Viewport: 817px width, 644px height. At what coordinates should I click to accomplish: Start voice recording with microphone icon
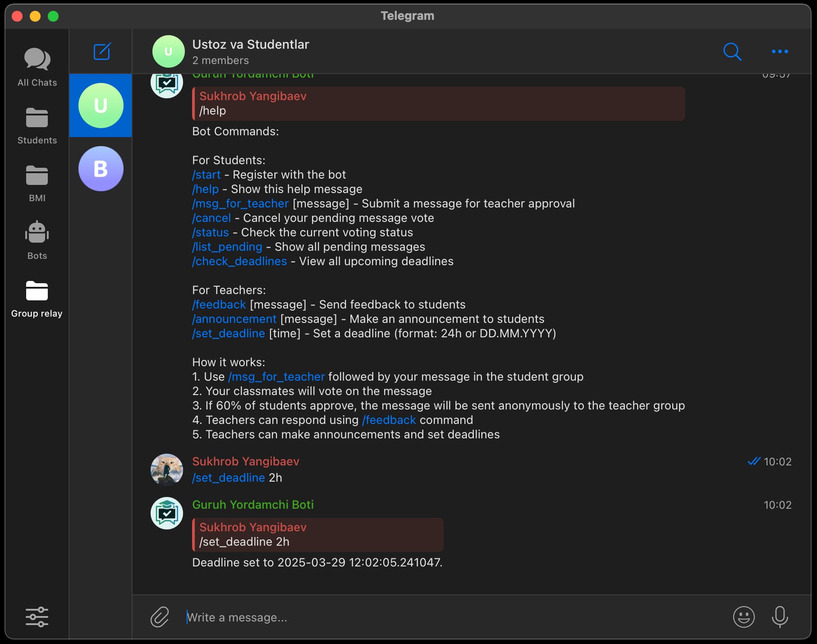coord(780,617)
